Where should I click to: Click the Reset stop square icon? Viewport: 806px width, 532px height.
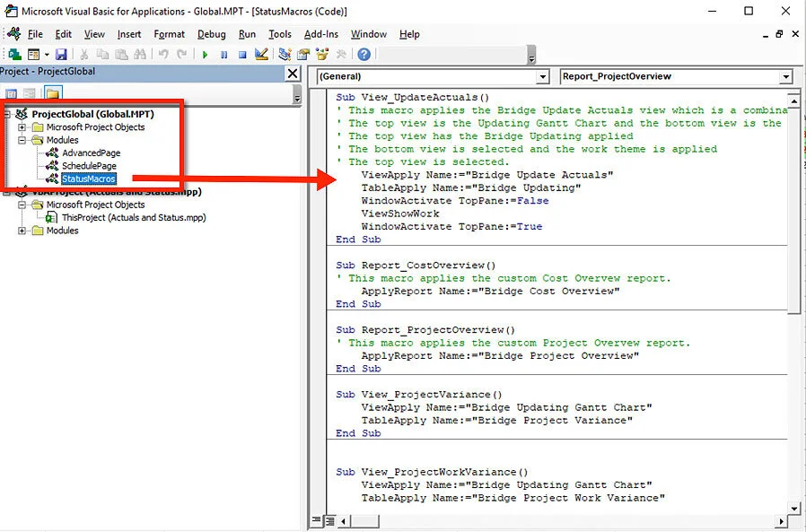click(x=242, y=55)
